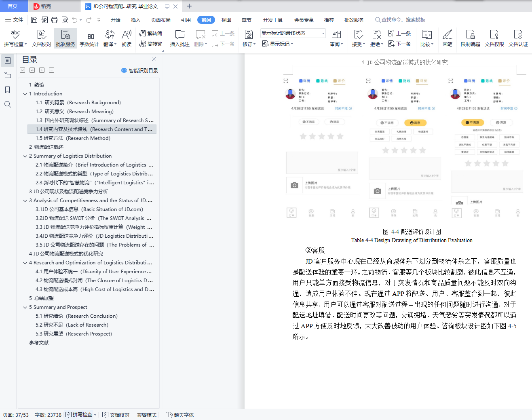Switch to the 视图 ribbon tab

pyautogui.click(x=226, y=20)
